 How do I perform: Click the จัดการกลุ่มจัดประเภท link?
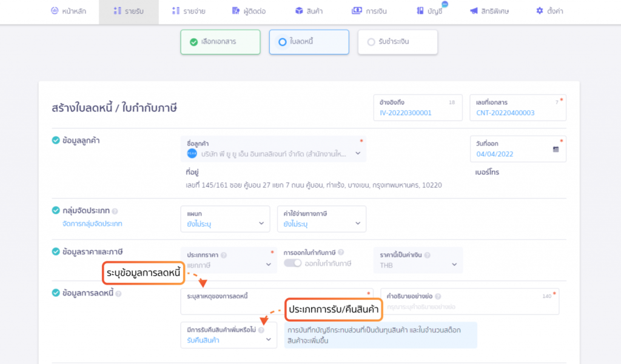pyautogui.click(x=92, y=223)
